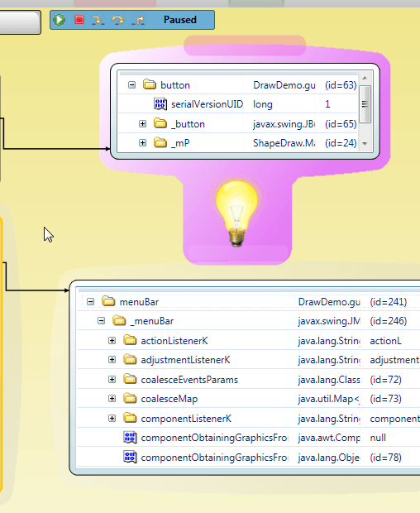Click the ShapeDraw.M type cell

(x=284, y=143)
